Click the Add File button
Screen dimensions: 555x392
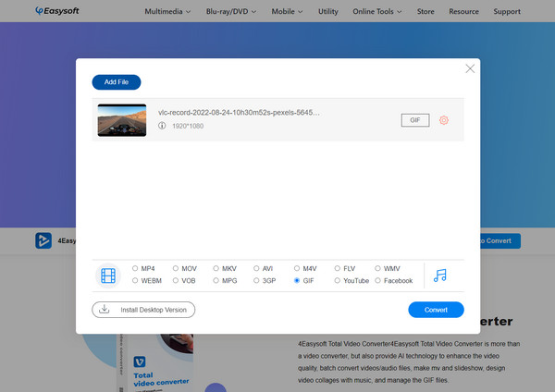(x=117, y=82)
